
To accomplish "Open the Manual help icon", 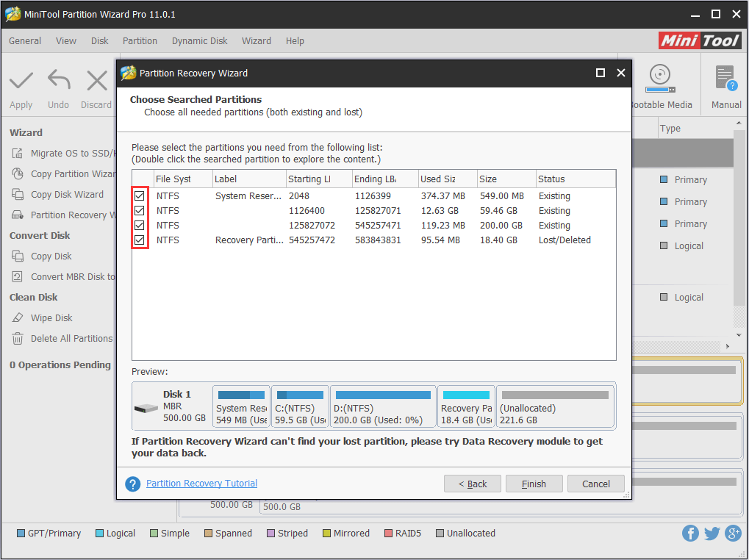I will 726,78.
